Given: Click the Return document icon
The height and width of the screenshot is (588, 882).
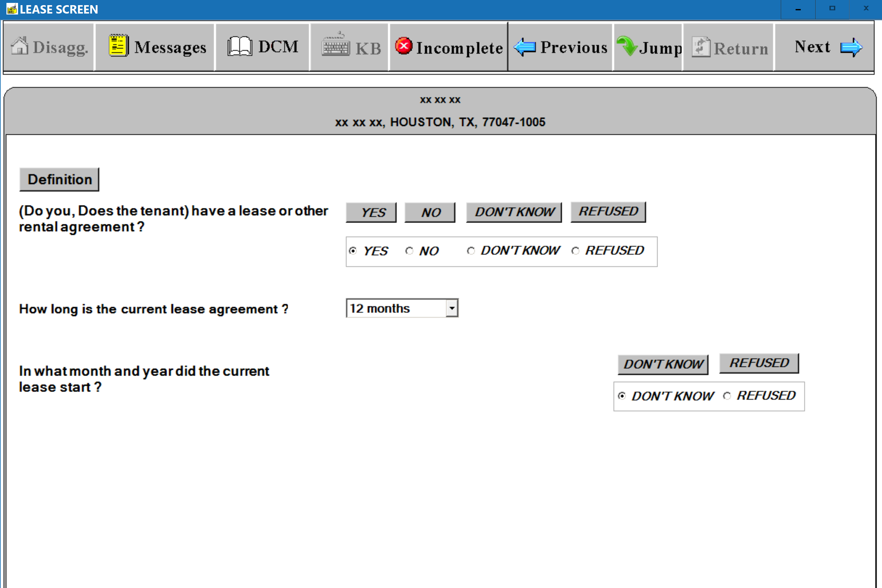Looking at the screenshot, I should point(701,47).
